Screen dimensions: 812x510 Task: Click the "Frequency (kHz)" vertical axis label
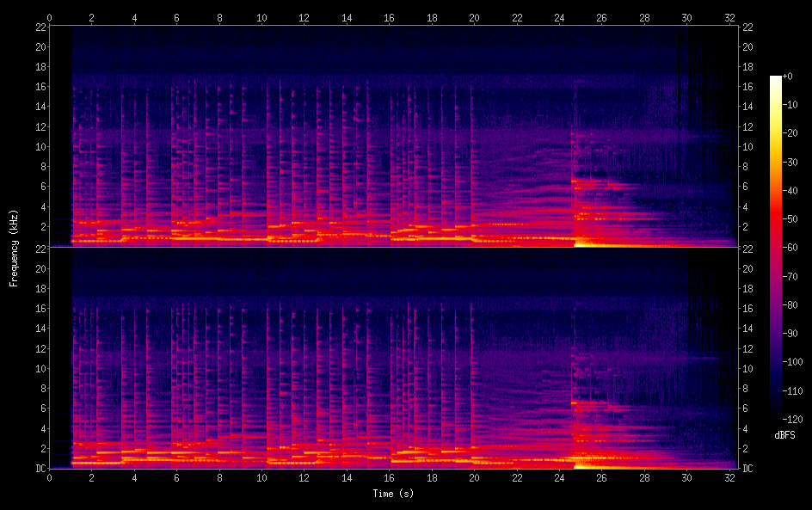14,248
